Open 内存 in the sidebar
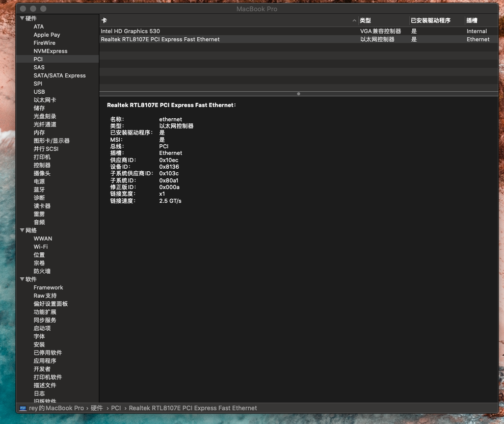This screenshot has height=424, width=504. coord(39,132)
